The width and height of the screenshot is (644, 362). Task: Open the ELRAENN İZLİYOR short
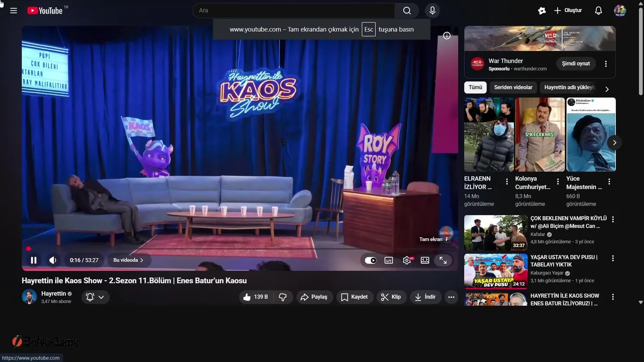coord(489,134)
